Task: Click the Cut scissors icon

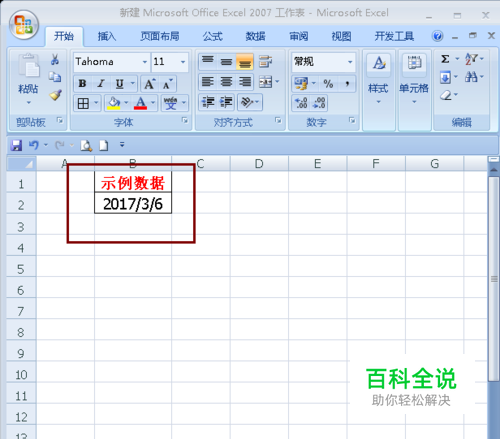Action: click(55, 59)
